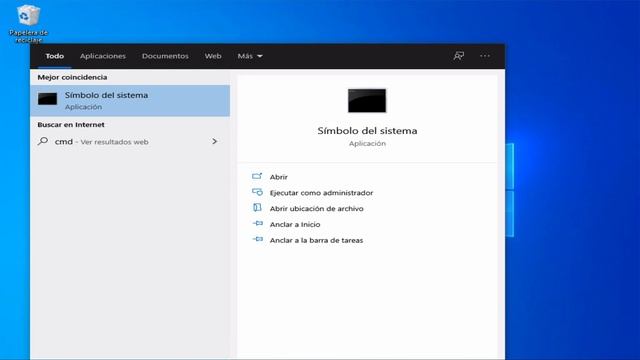The width and height of the screenshot is (640, 360).
Task: Click the Buscar en Internet heading
Action: tap(71, 124)
